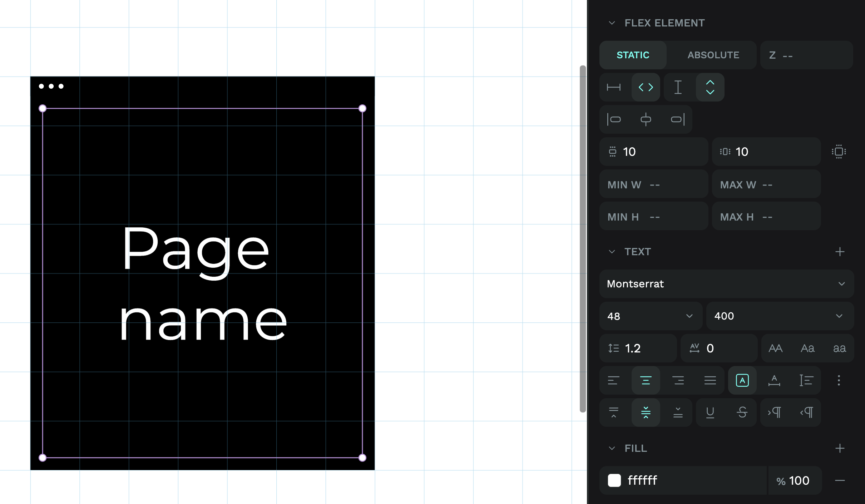The image size is (865, 504).
Task: Click the uppercase AA text transform
Action: pos(775,348)
